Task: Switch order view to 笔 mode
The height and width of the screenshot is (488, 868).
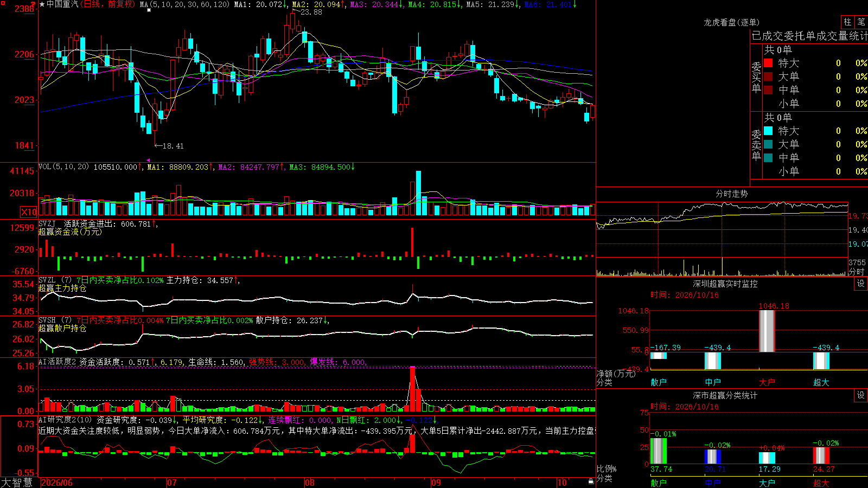Action: click(x=861, y=22)
